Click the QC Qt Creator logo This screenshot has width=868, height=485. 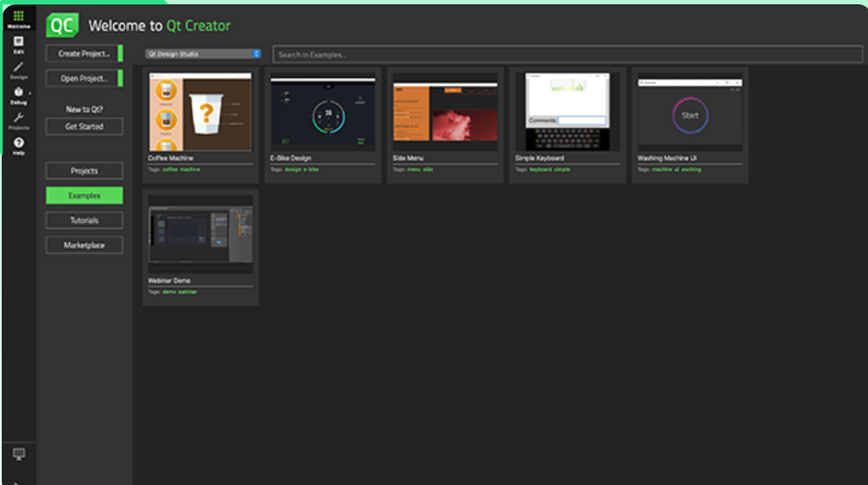62,26
